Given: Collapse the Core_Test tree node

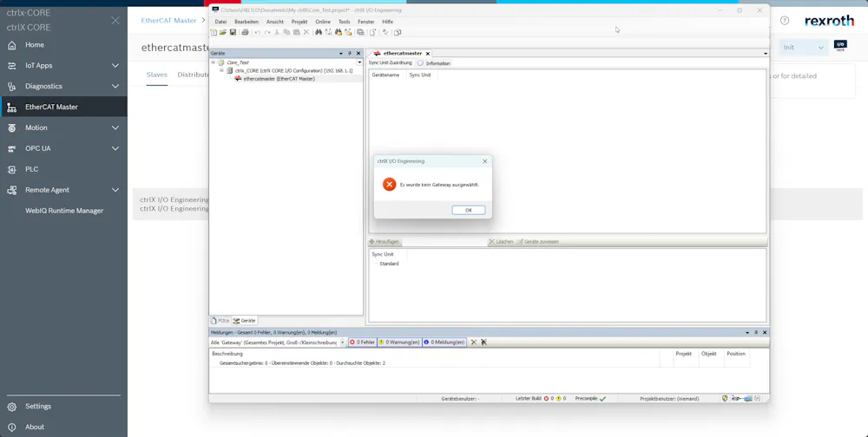Looking at the screenshot, I should (214, 62).
